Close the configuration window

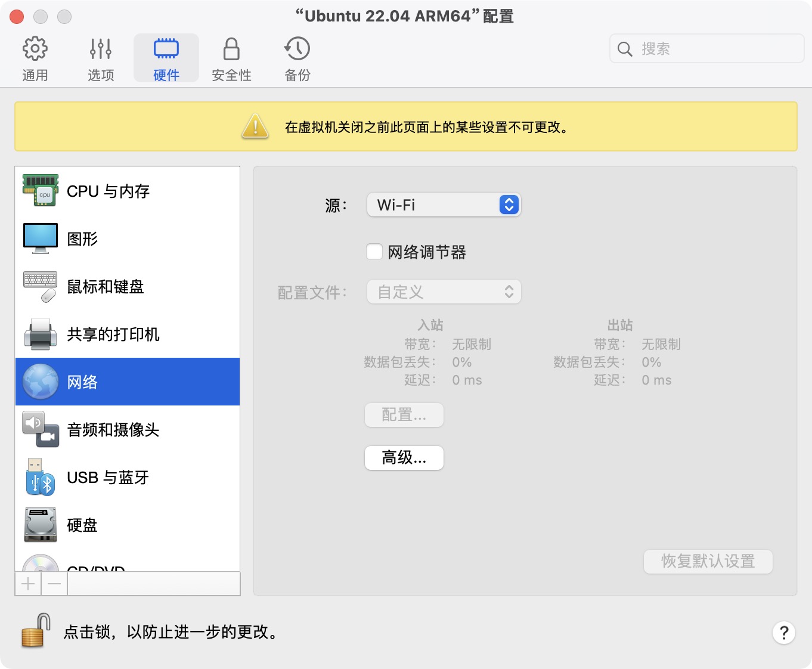point(17,17)
